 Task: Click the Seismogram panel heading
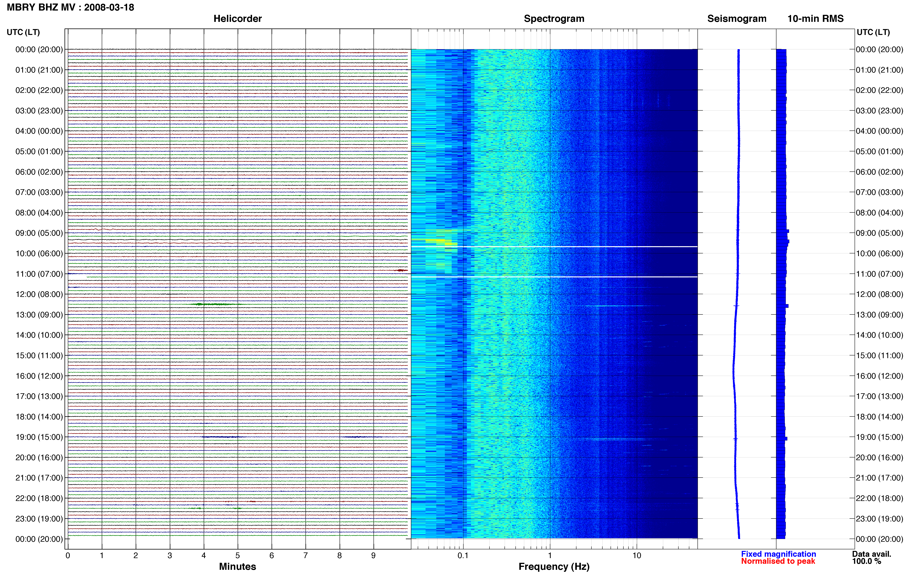[736, 19]
